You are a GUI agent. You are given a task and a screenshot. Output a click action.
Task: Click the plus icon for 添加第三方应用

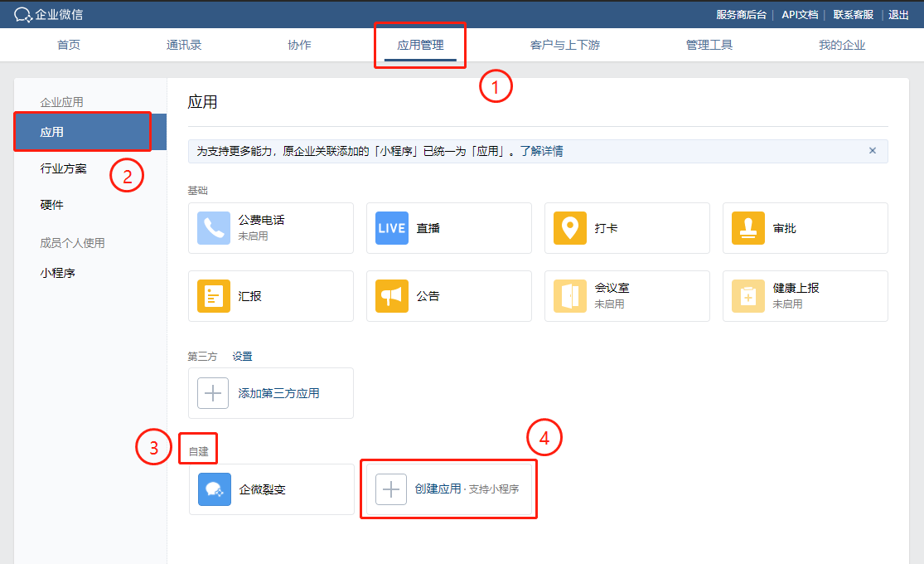pyautogui.click(x=214, y=393)
